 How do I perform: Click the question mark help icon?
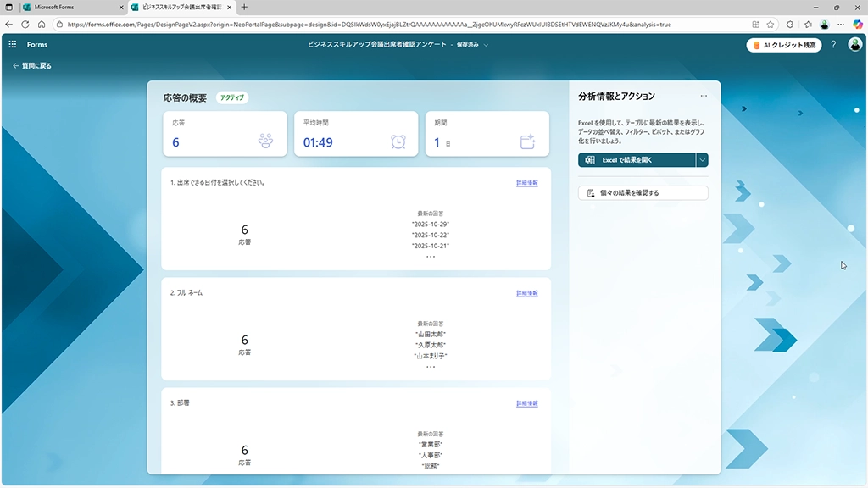[833, 45]
